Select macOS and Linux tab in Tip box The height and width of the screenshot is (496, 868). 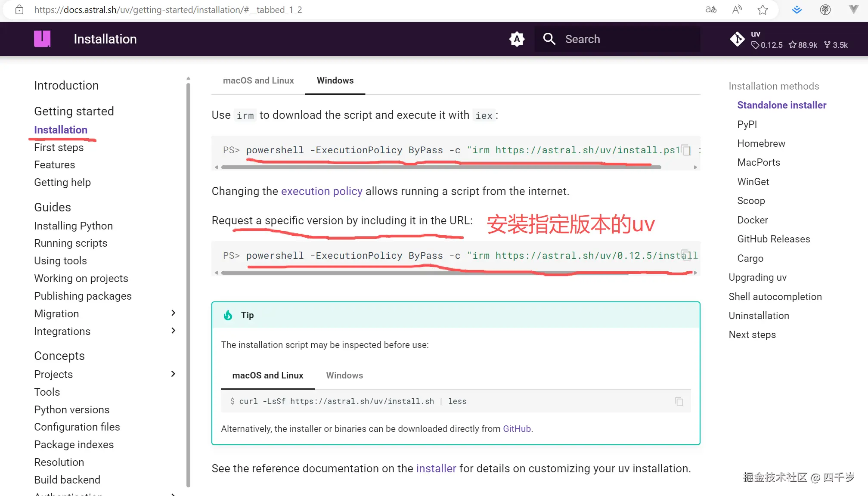click(268, 375)
